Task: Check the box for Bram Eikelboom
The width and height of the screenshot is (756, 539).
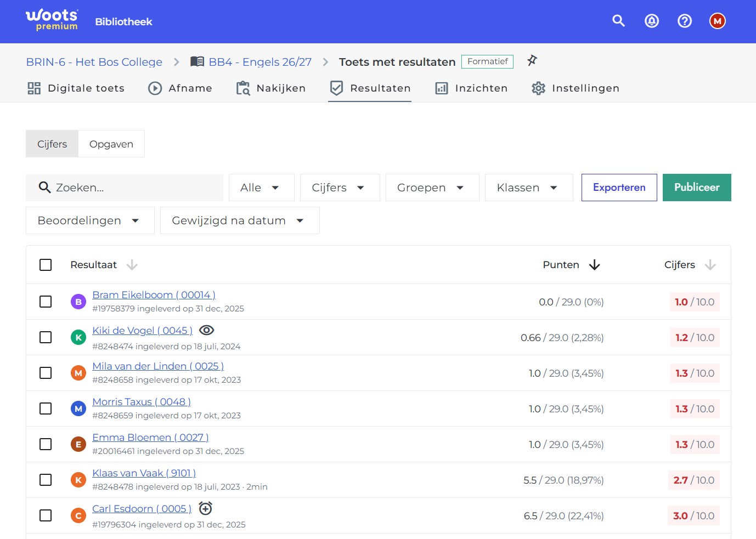Action: (x=46, y=302)
